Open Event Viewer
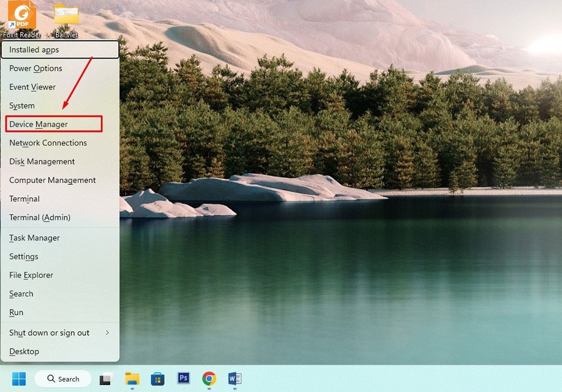 coord(32,87)
